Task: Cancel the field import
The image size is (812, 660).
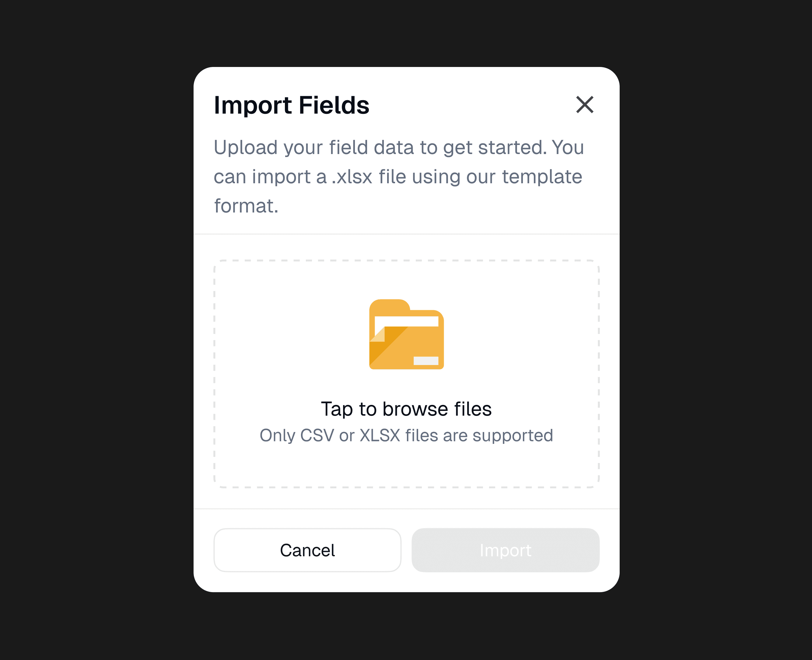Action: (x=307, y=550)
